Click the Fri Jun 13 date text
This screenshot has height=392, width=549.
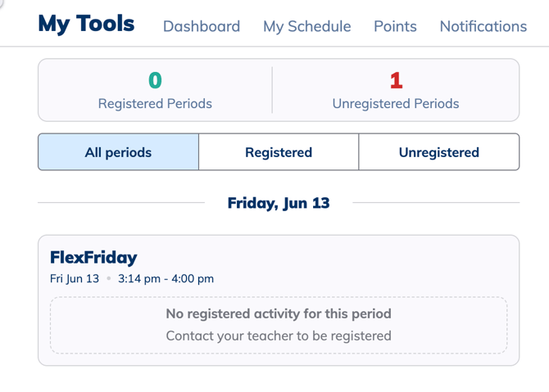75,278
